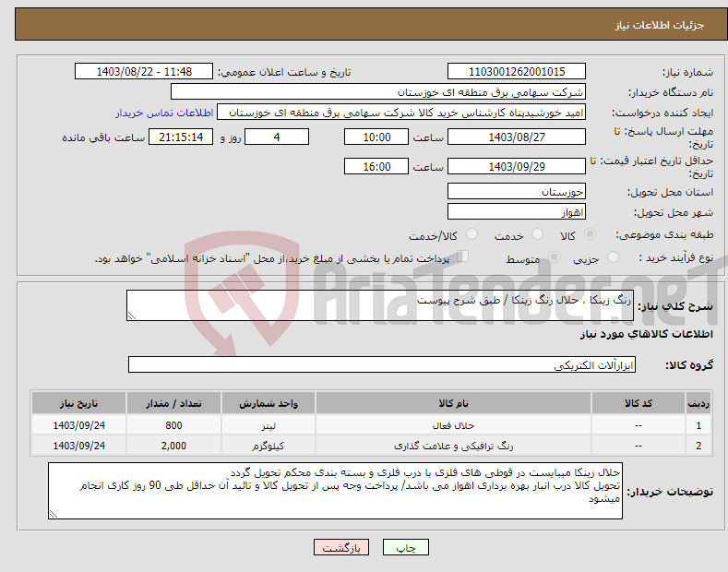This screenshot has height=572, width=728.
Task: Click the تعداد / مقدار column header
Action: tap(173, 403)
